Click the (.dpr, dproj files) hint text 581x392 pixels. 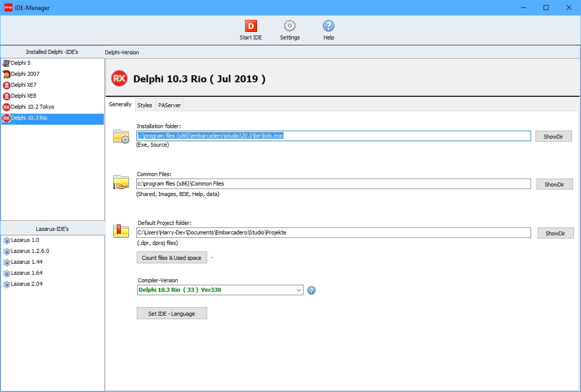click(x=157, y=243)
